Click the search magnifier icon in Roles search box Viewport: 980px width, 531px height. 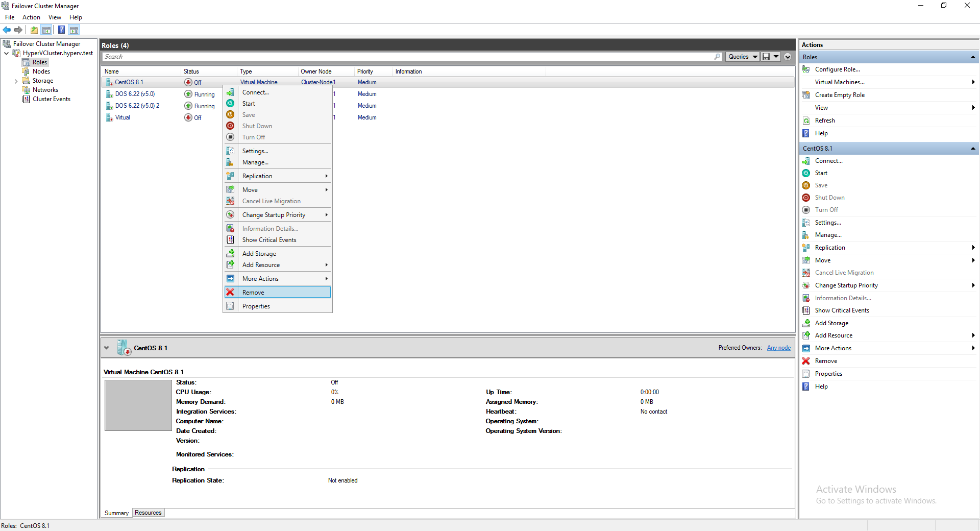[x=717, y=57]
